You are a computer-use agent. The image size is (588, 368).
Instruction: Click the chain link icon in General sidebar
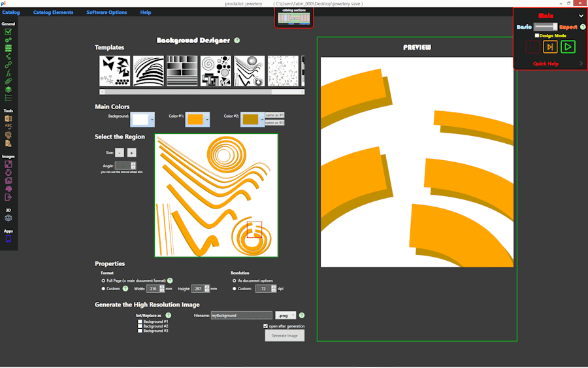8,65
